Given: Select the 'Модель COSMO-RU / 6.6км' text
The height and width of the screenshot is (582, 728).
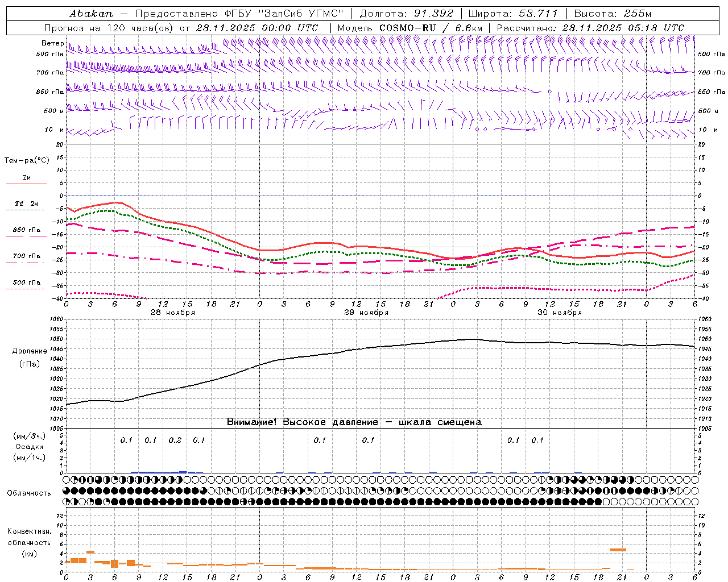Looking at the screenshot, I should tap(410, 28).
